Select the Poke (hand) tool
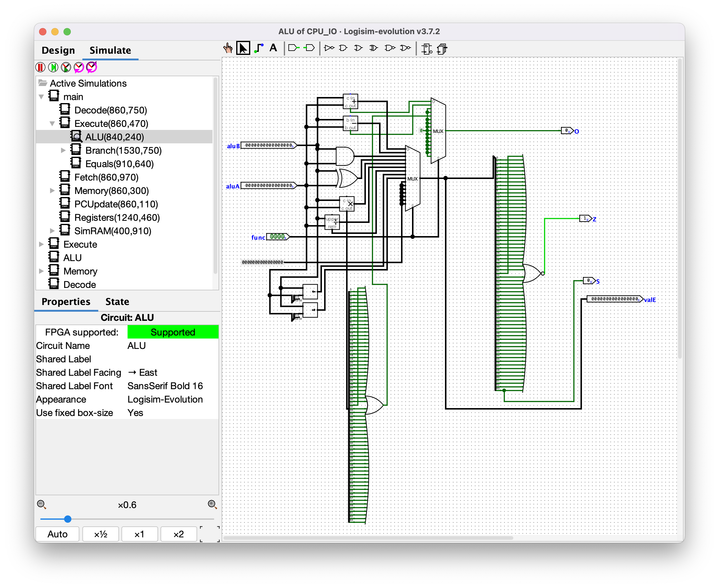The height and width of the screenshot is (588, 719). point(228,48)
